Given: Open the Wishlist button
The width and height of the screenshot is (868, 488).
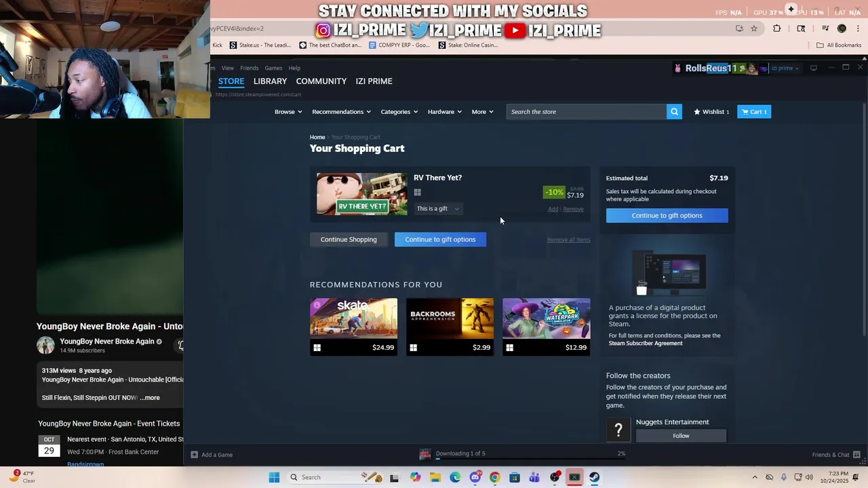Looking at the screenshot, I should [711, 112].
